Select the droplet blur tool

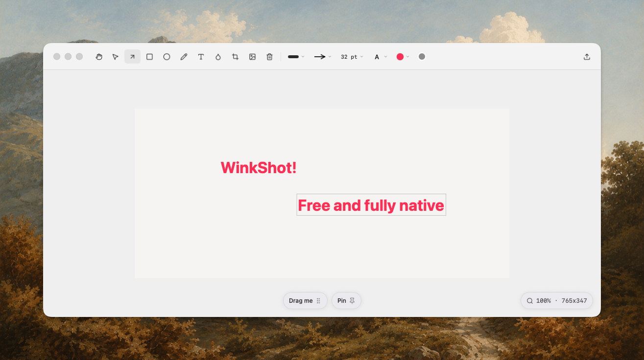pyautogui.click(x=218, y=57)
